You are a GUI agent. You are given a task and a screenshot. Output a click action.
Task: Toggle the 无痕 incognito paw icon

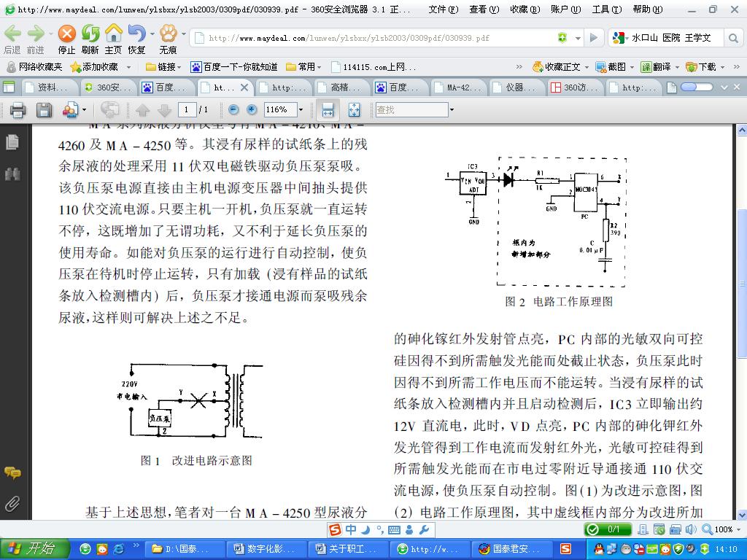pos(169,34)
